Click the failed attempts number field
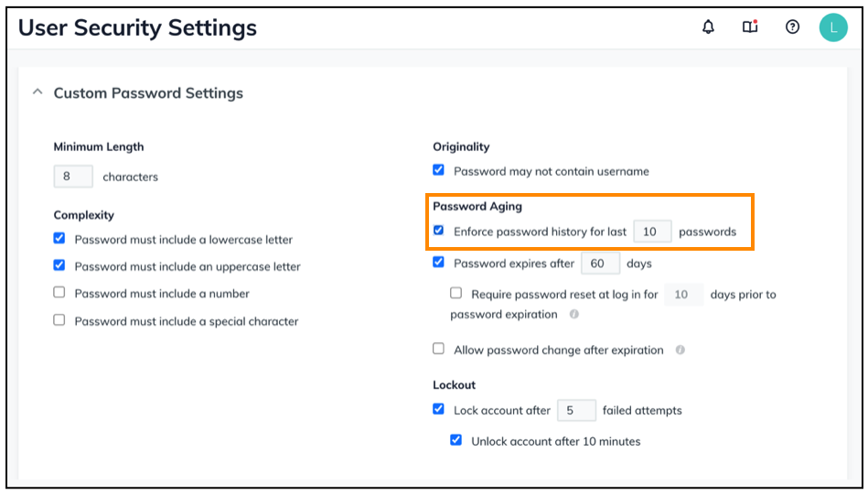 (x=576, y=410)
